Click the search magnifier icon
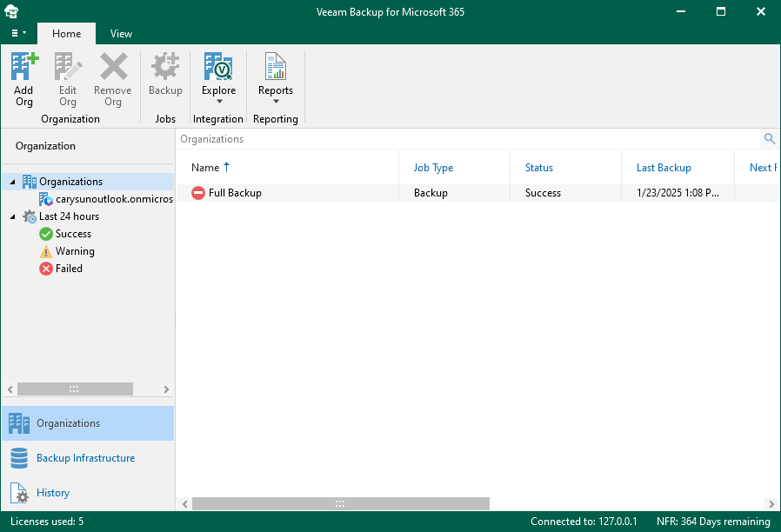This screenshot has height=532, width=781. (769, 139)
